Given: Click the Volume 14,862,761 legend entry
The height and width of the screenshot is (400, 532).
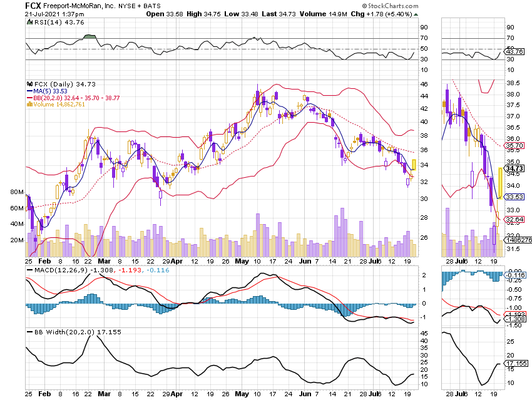Looking at the screenshot, I should tap(59, 105).
